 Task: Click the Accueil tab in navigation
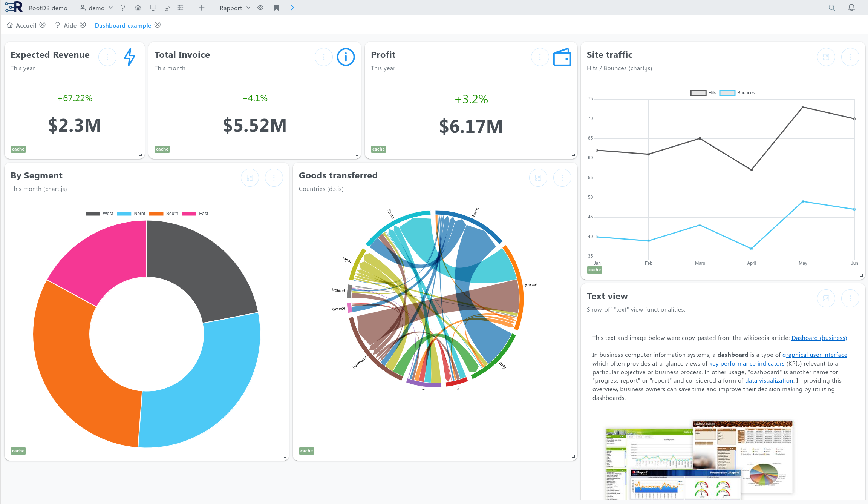pyautogui.click(x=23, y=25)
